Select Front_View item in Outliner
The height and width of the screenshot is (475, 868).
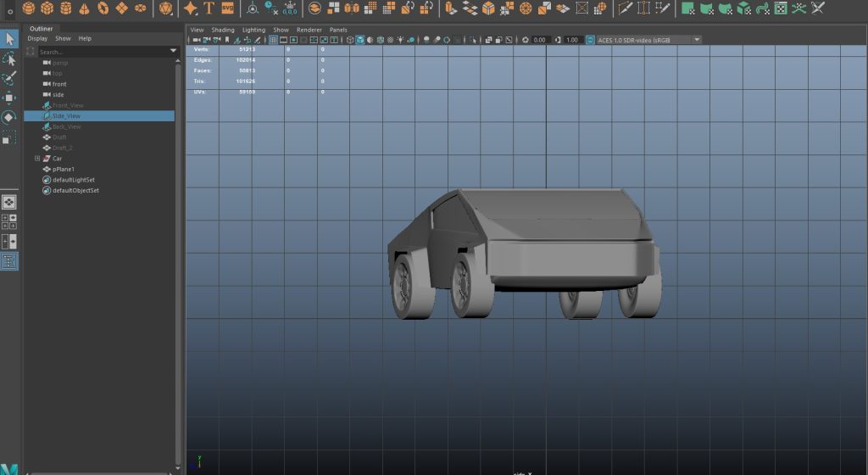(x=68, y=105)
